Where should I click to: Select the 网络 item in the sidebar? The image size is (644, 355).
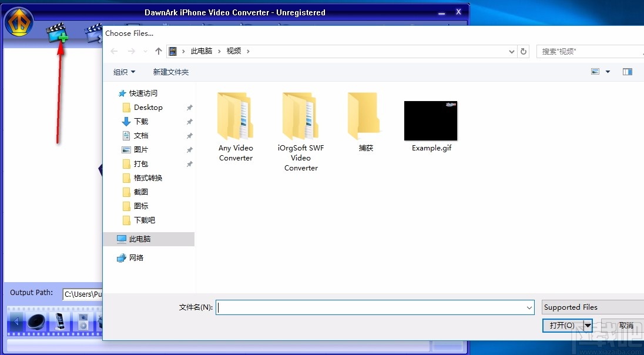pyautogui.click(x=135, y=257)
